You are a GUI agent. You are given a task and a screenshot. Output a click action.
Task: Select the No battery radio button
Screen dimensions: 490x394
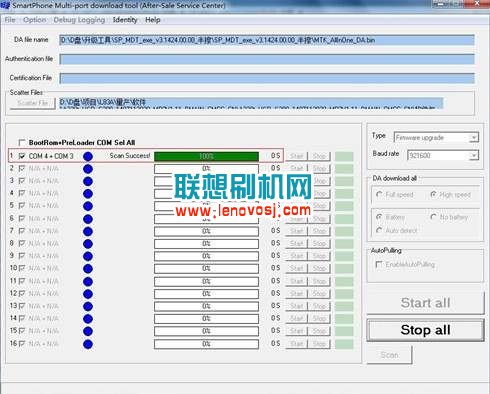tap(433, 217)
